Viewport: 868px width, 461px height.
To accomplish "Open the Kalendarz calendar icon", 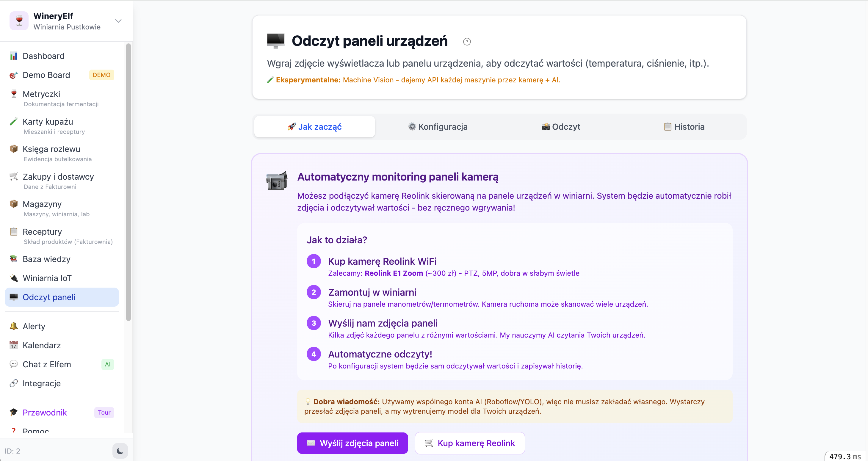I will click(13, 345).
